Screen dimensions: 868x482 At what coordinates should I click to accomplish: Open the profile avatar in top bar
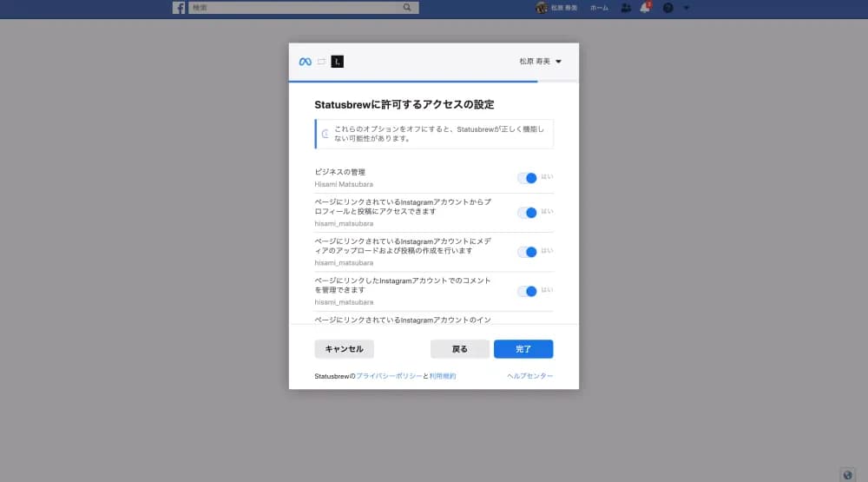coord(542,8)
